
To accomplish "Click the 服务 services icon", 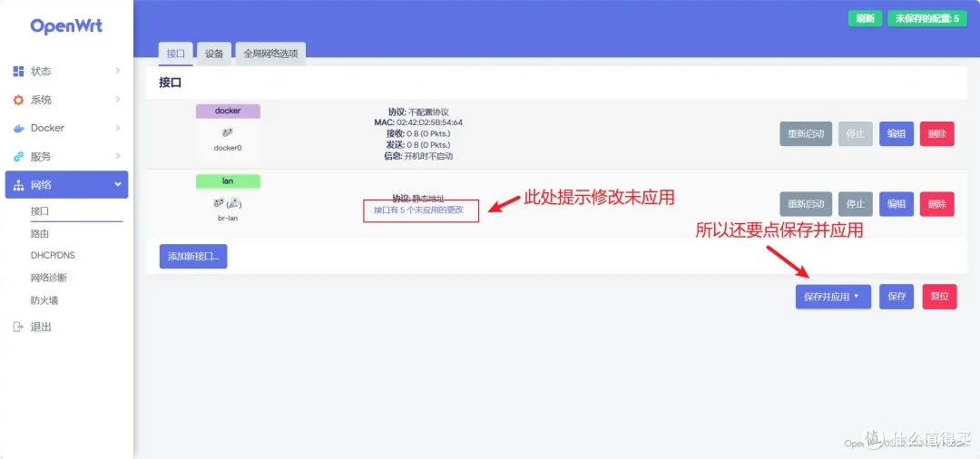I will [x=19, y=157].
